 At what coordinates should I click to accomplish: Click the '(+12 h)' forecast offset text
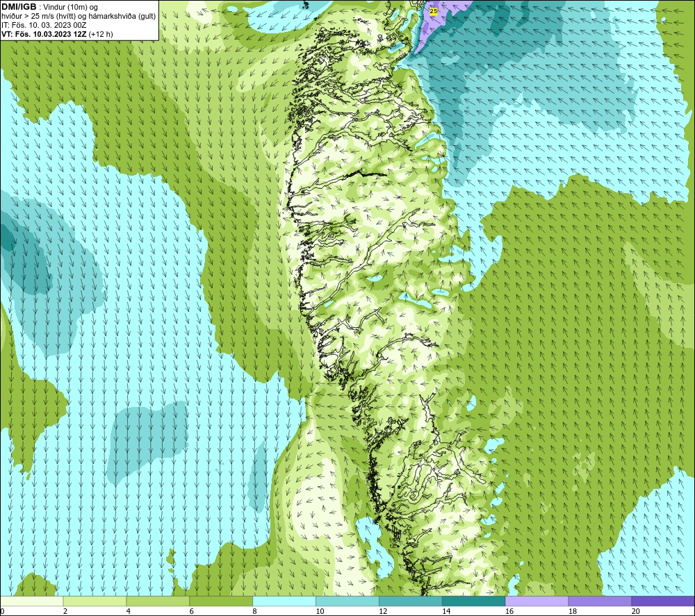[101, 34]
